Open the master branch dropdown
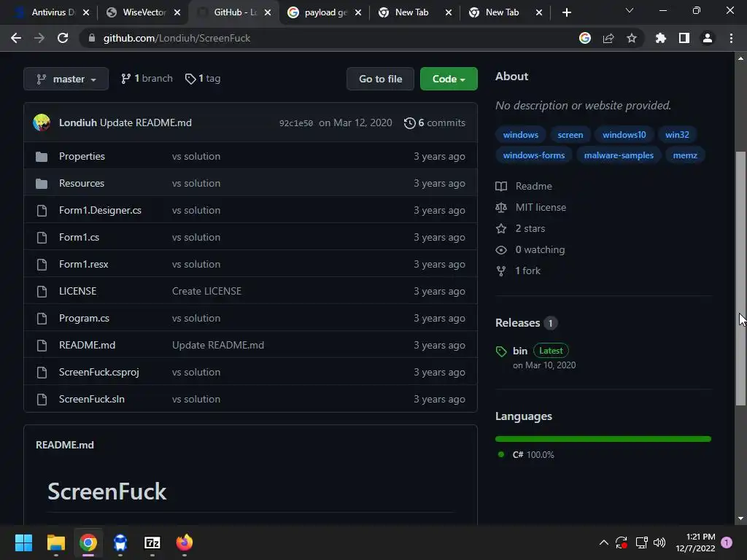Screen dimensions: 747x560 pos(66,79)
